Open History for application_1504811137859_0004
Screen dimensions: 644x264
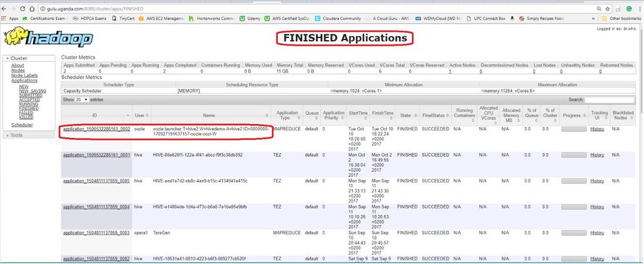click(x=597, y=207)
